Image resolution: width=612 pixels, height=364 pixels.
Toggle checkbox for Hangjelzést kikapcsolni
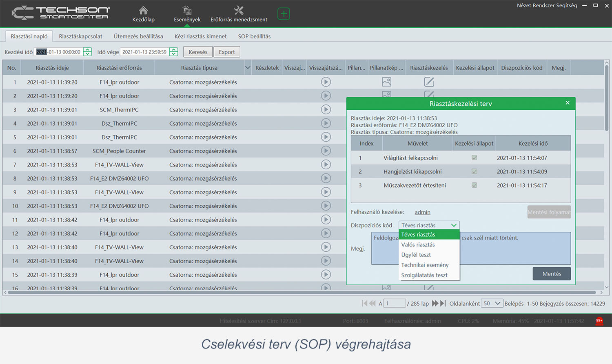[474, 172]
